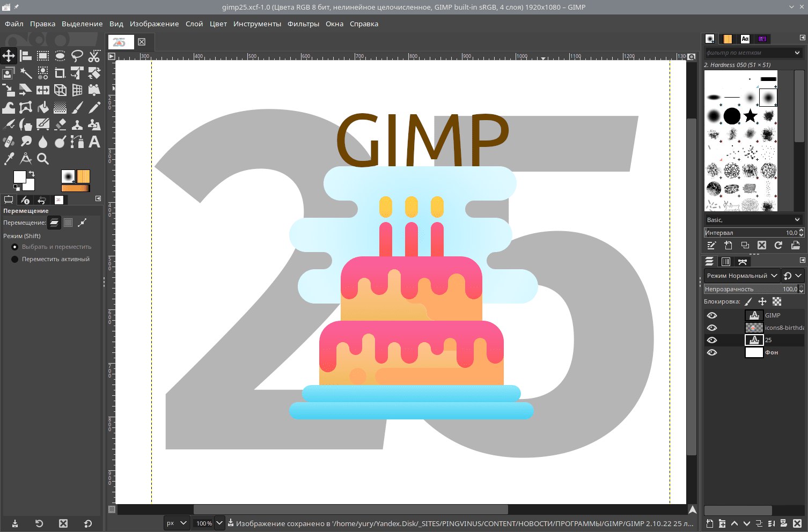
Task: Create a new layer in layers panel
Action: coord(710,523)
